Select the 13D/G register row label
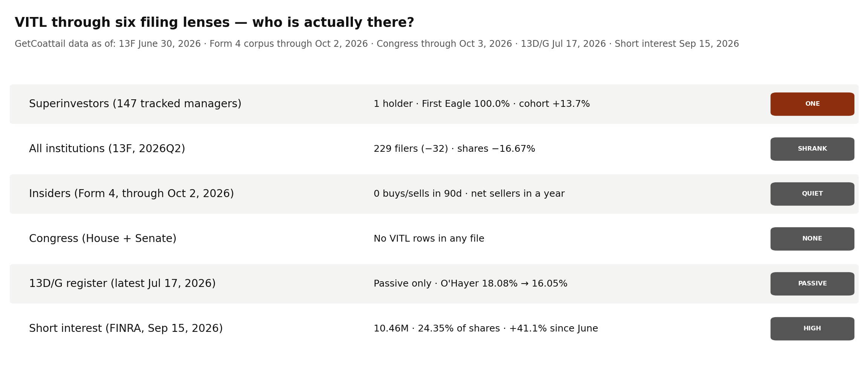 pyautogui.click(x=122, y=284)
